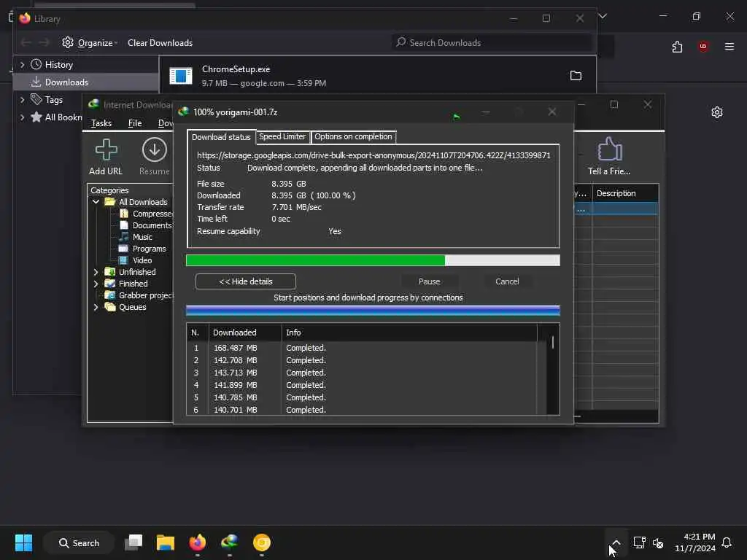Expand the Unfinished category
Image resolution: width=747 pixels, height=560 pixels.
point(96,272)
